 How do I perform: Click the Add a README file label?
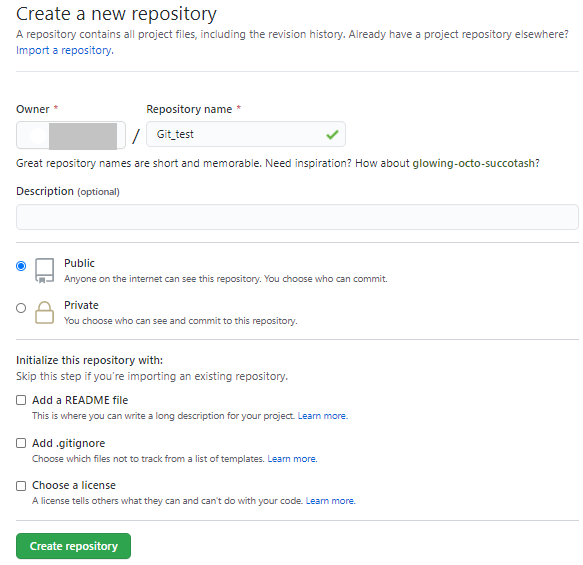point(80,400)
